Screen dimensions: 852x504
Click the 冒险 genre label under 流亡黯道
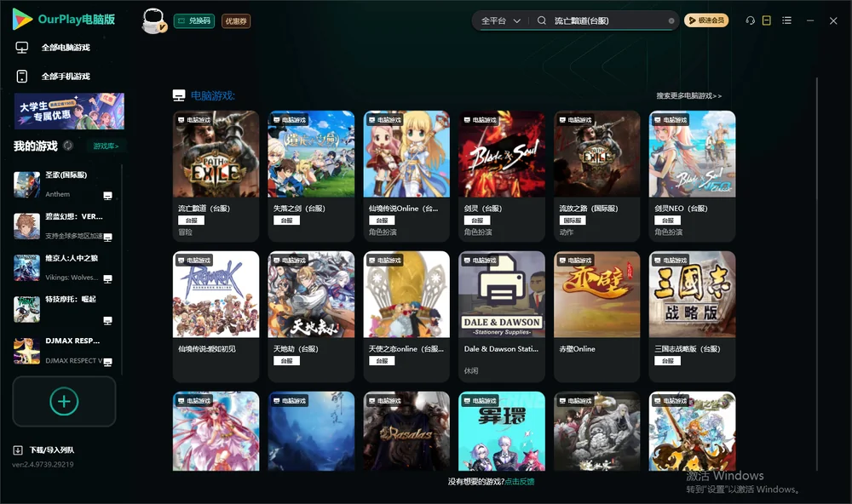click(x=185, y=232)
